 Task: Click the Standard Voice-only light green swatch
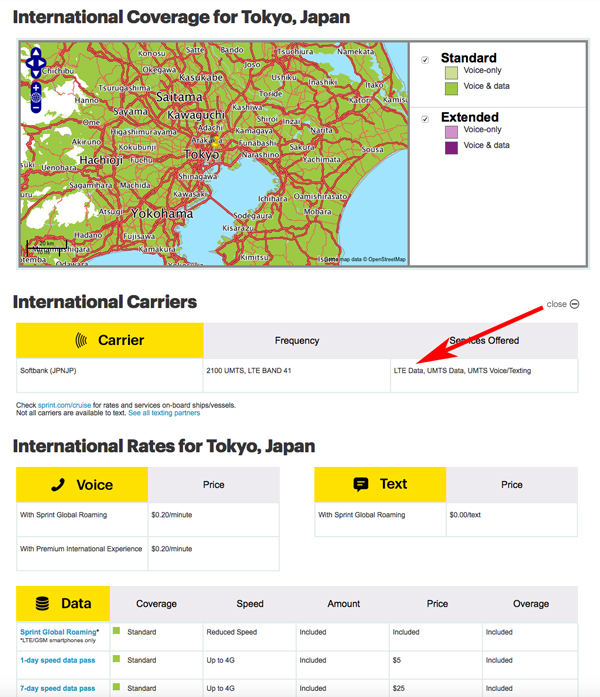click(451, 72)
